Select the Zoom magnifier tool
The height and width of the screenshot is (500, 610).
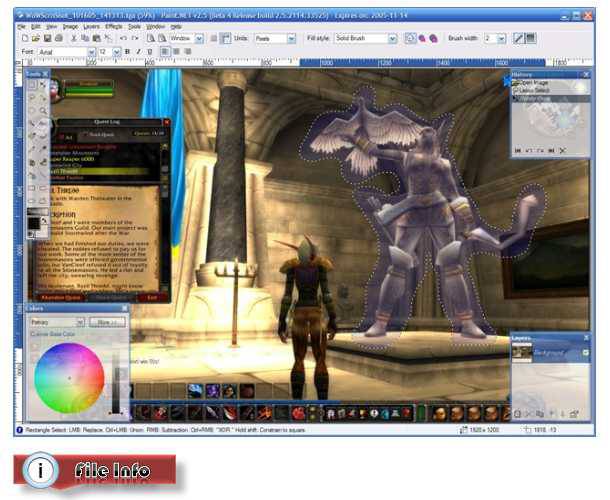tap(43, 111)
